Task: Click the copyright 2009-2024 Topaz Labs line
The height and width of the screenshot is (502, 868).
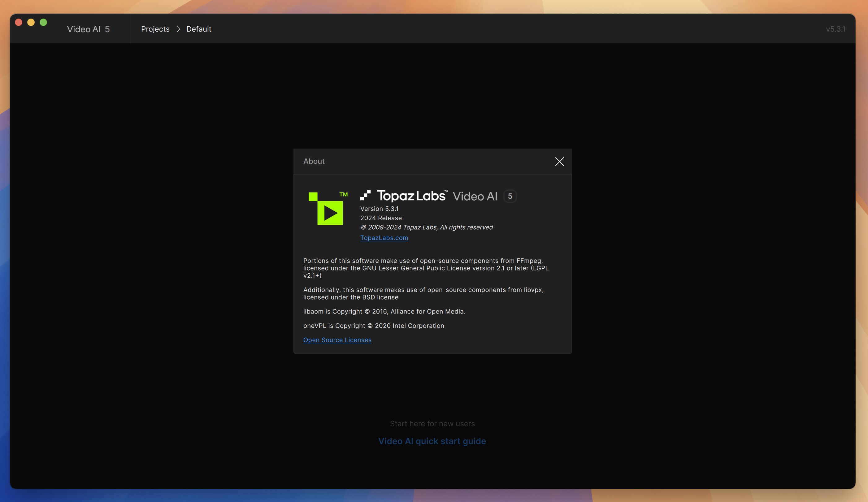Action: pyautogui.click(x=427, y=227)
